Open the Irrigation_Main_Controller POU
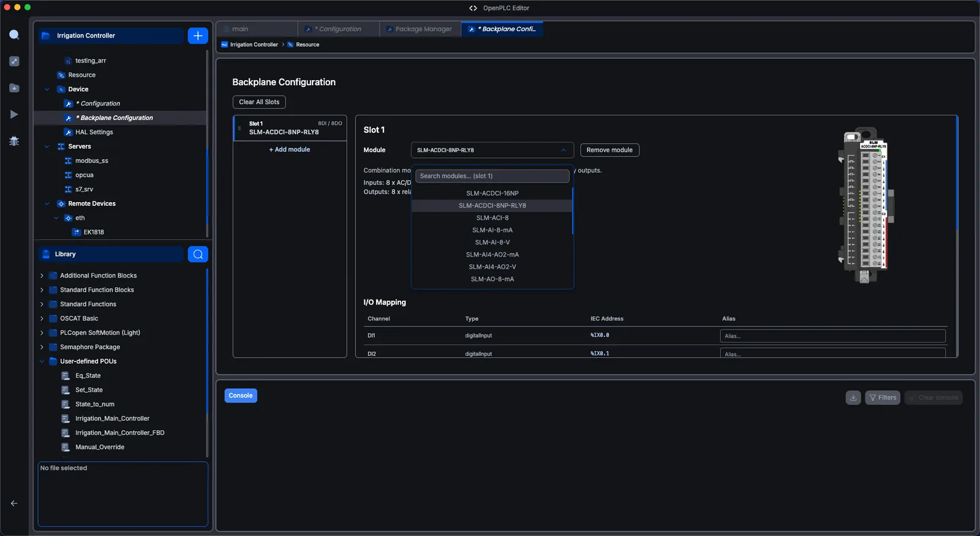Viewport: 980px width, 536px height. [112, 418]
